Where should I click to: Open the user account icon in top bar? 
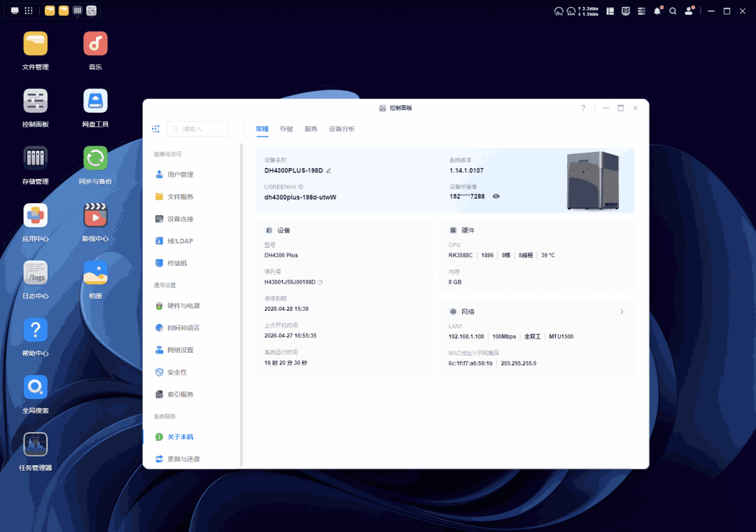689,11
